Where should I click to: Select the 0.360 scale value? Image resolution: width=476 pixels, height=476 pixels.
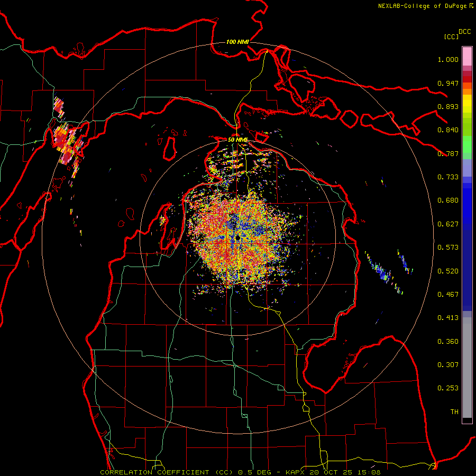tap(448, 342)
